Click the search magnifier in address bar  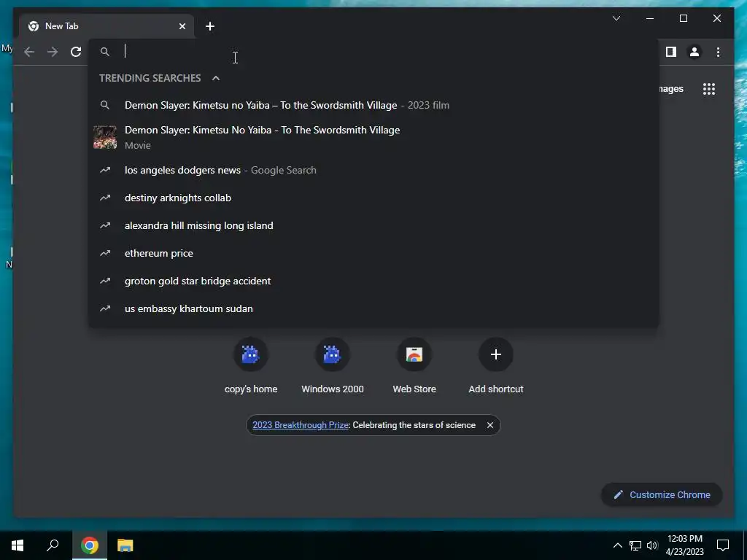click(105, 52)
